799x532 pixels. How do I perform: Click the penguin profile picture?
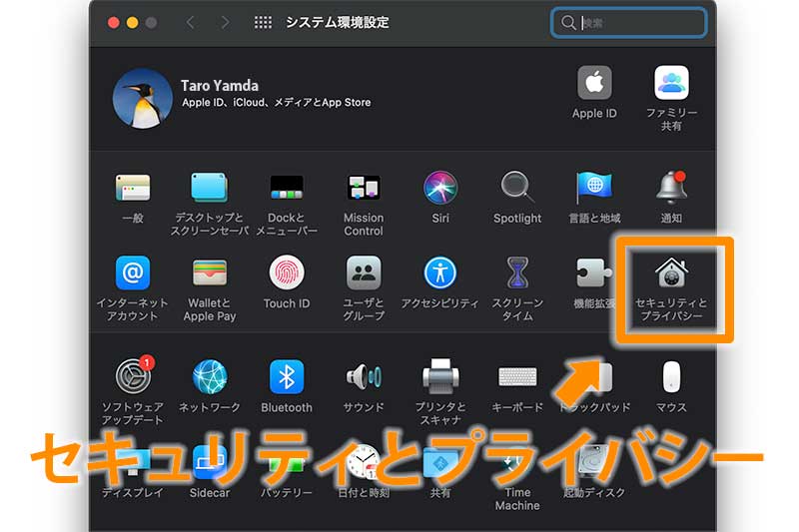click(143, 99)
